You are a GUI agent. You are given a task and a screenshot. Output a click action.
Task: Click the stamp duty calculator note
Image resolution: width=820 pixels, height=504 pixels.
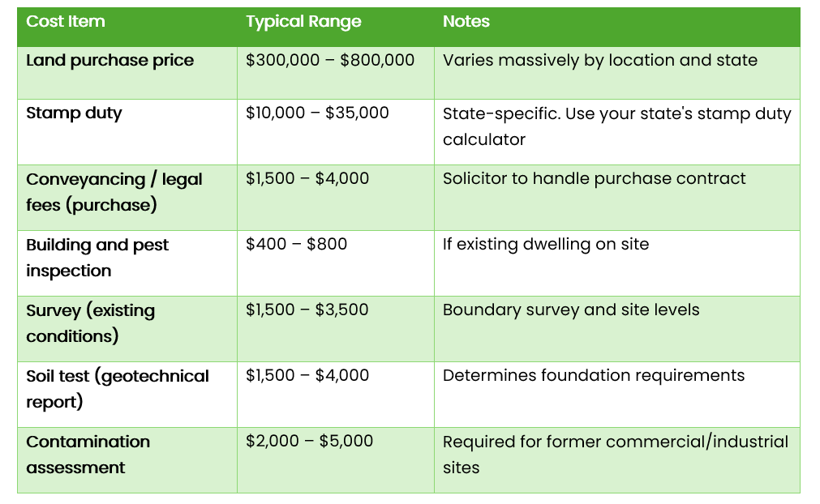[616, 126]
